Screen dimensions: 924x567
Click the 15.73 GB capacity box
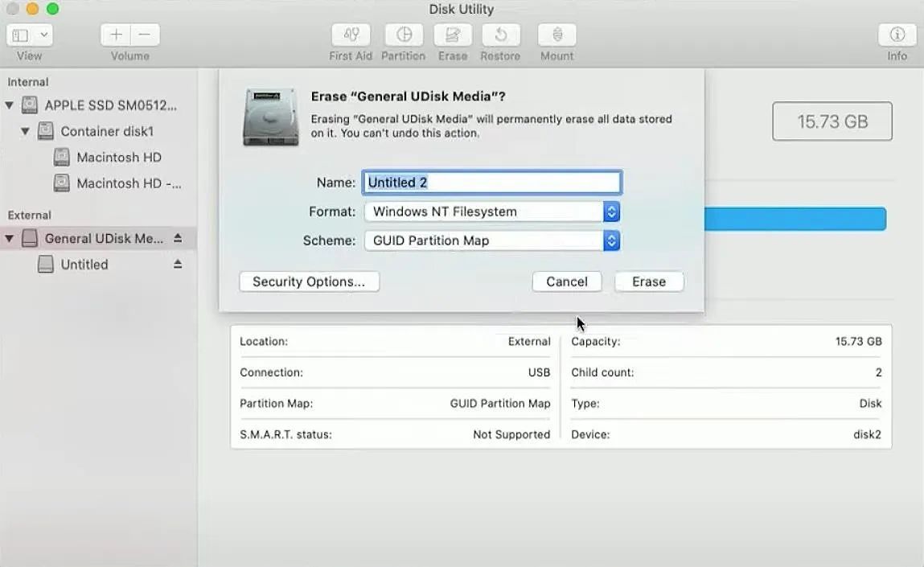click(832, 121)
